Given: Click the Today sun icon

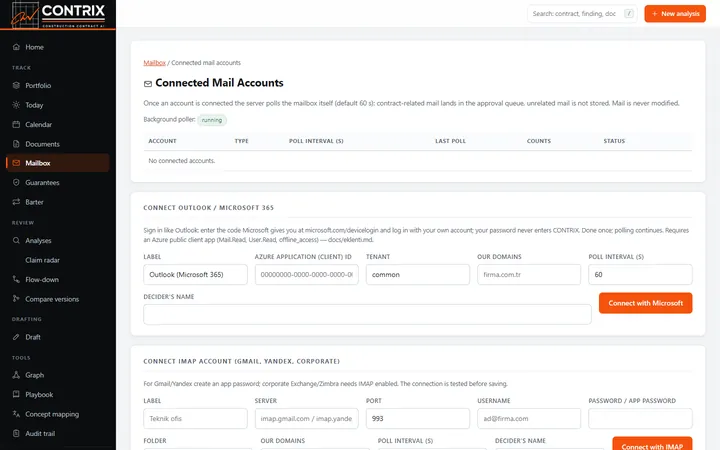Looking at the screenshot, I should coord(16,105).
